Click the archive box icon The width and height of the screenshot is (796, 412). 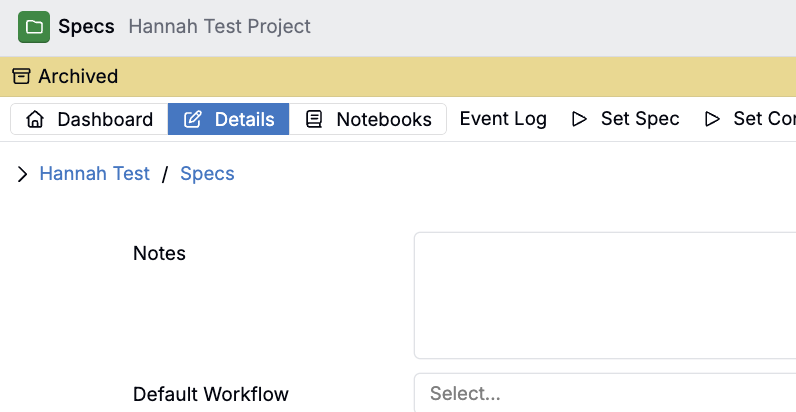(x=21, y=76)
